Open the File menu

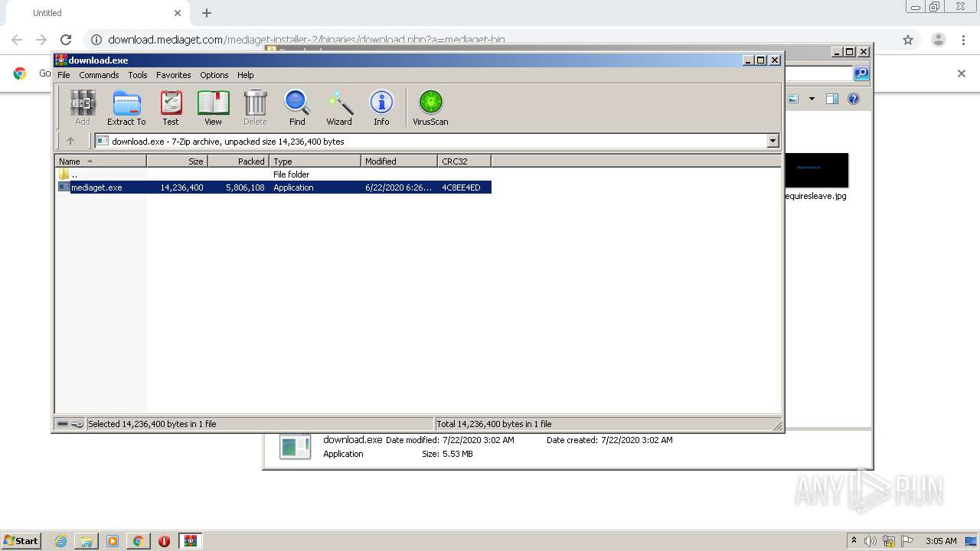pos(64,75)
